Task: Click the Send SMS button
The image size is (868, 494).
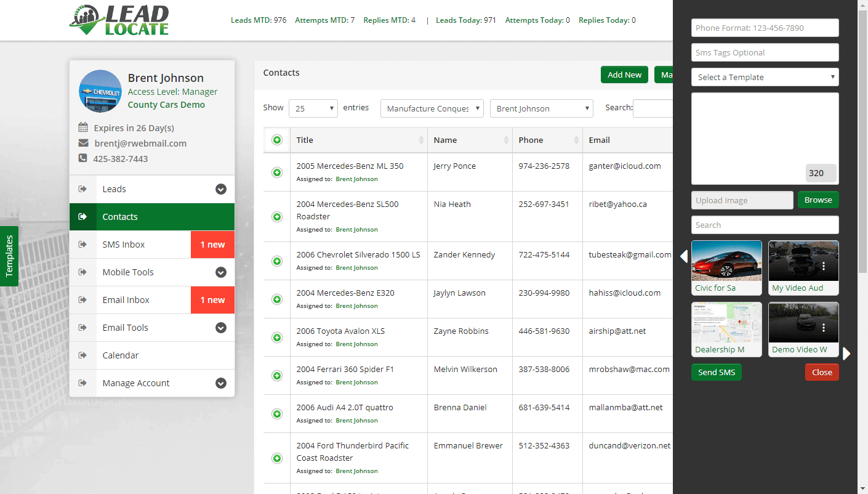Action: tap(717, 372)
